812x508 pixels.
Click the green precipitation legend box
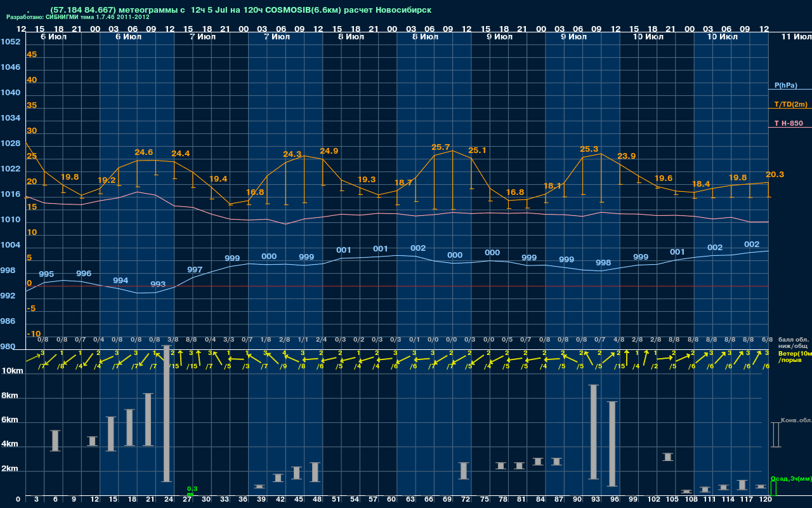pos(773,488)
